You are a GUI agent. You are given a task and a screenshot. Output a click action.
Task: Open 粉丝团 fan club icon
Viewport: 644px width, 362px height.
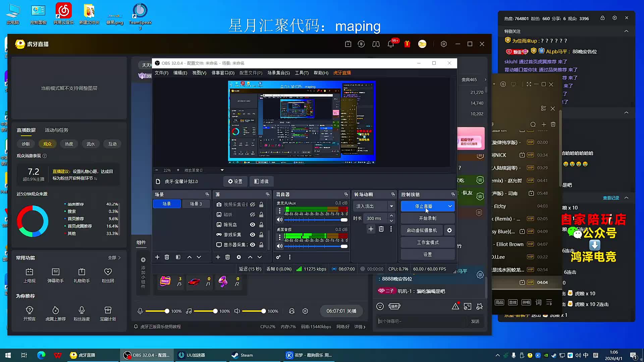click(108, 272)
